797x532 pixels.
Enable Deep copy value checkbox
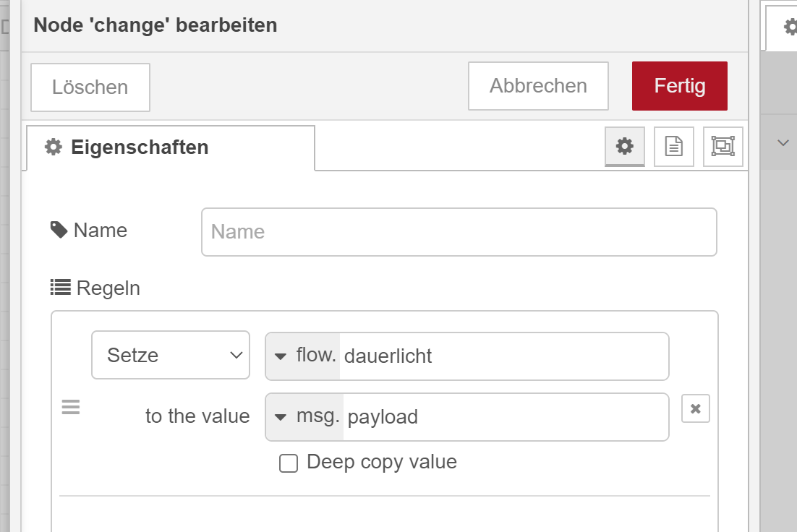click(288, 463)
